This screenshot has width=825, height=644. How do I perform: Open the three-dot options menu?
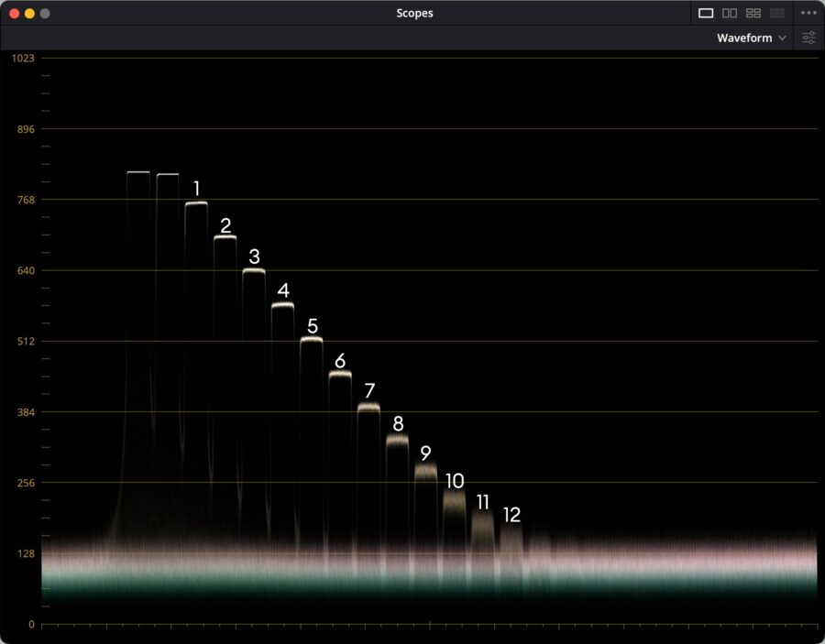808,13
